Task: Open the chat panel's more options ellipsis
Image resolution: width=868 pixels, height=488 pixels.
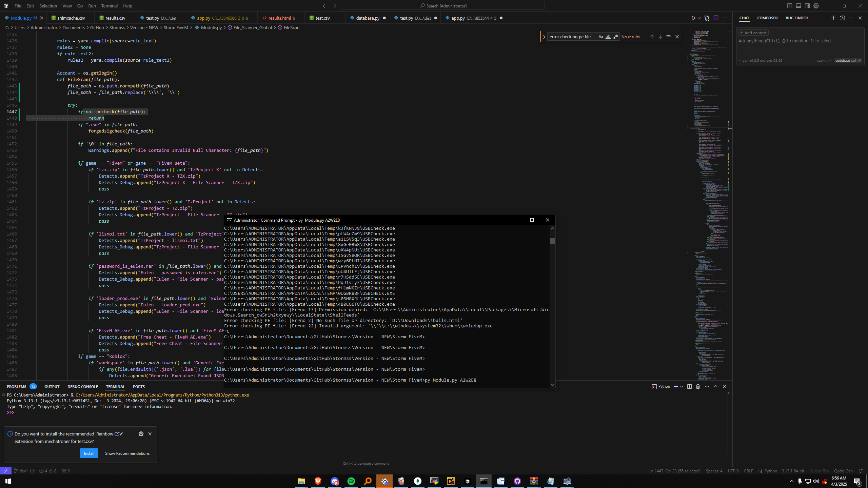Action: [x=851, y=18]
